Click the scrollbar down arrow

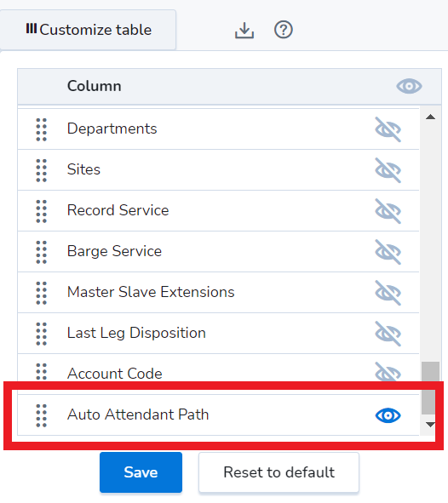[430, 425]
